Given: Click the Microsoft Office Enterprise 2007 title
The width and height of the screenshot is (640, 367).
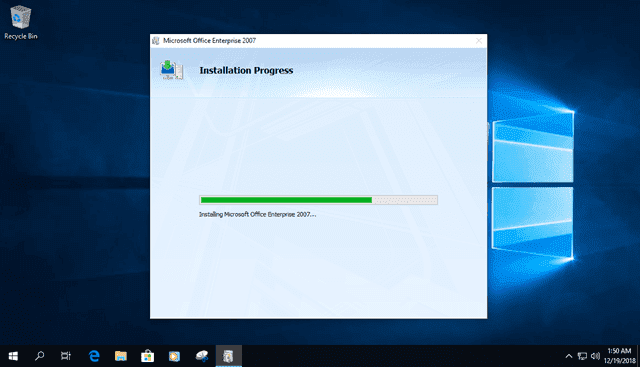Looking at the screenshot, I should (x=209, y=40).
